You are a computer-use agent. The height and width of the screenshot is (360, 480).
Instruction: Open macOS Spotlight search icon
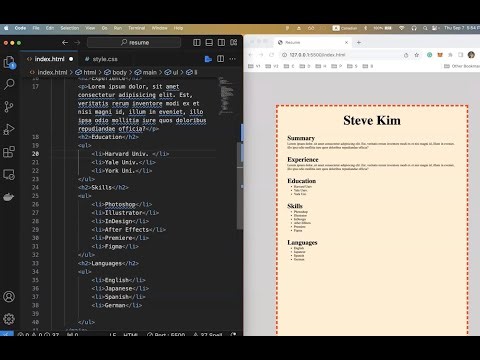(x=425, y=28)
